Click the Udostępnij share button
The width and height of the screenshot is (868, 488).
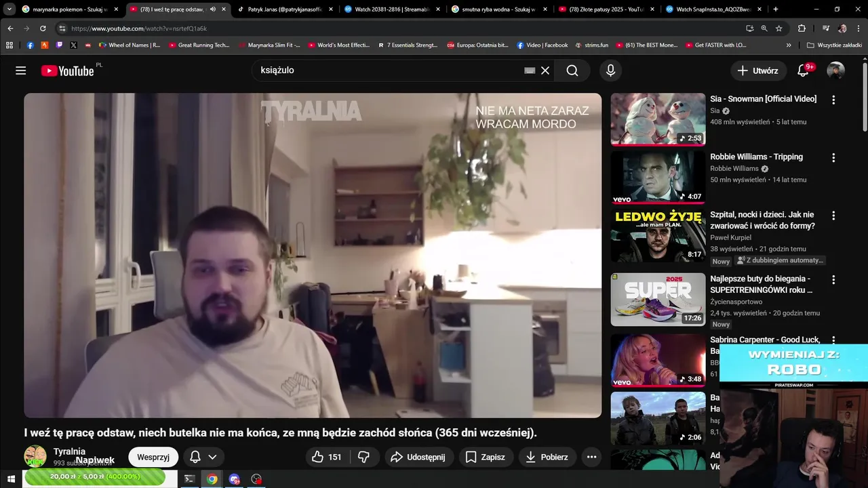418,457
